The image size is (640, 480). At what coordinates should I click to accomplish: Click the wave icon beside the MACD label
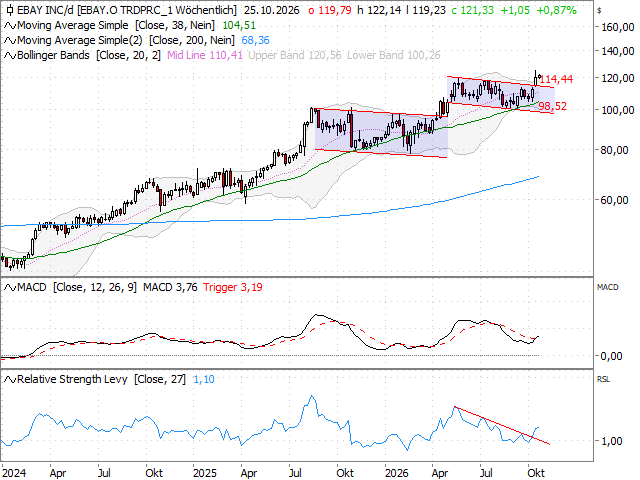click(10, 288)
